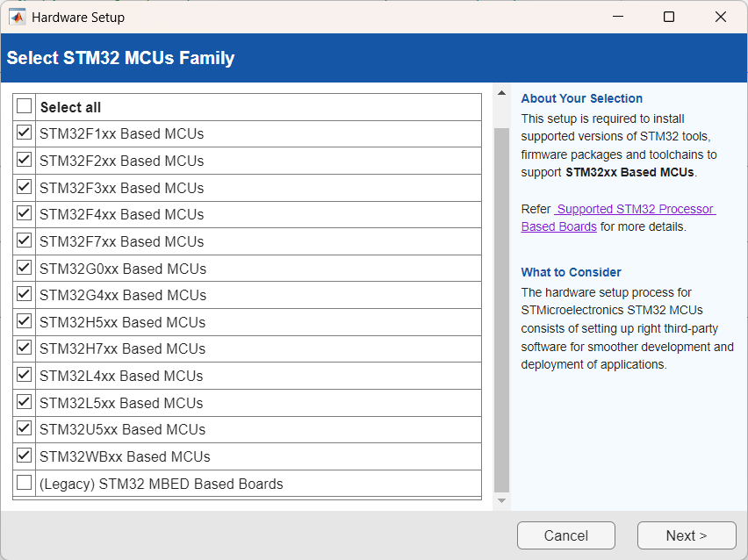The width and height of the screenshot is (748, 560).
Task: Uncheck STM32F7xx Based MCUs
Action: coord(24,241)
